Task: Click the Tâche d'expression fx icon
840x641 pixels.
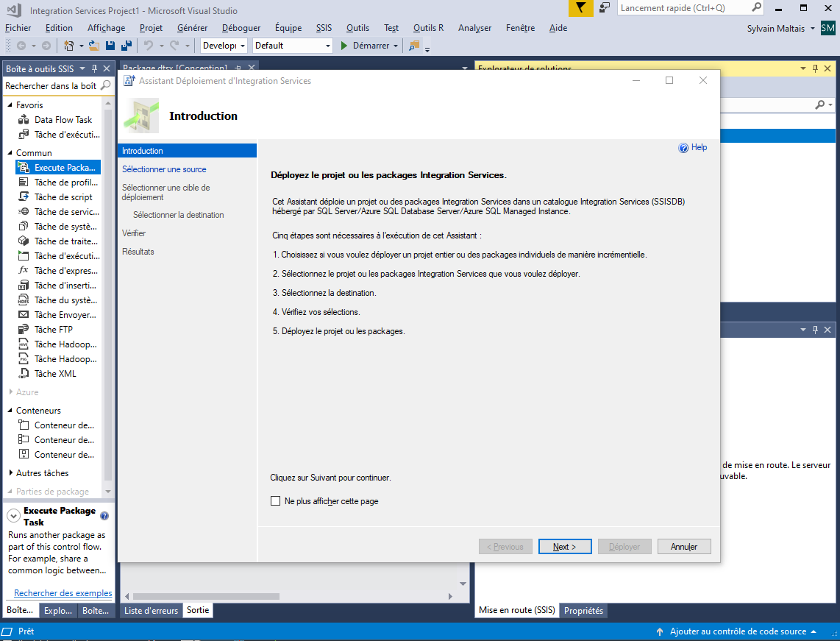Action: [24, 270]
